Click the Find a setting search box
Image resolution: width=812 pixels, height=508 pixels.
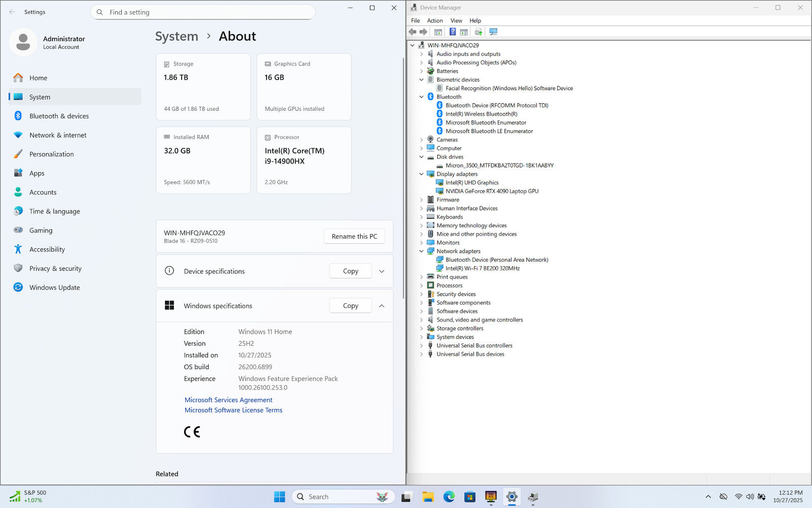pos(203,12)
